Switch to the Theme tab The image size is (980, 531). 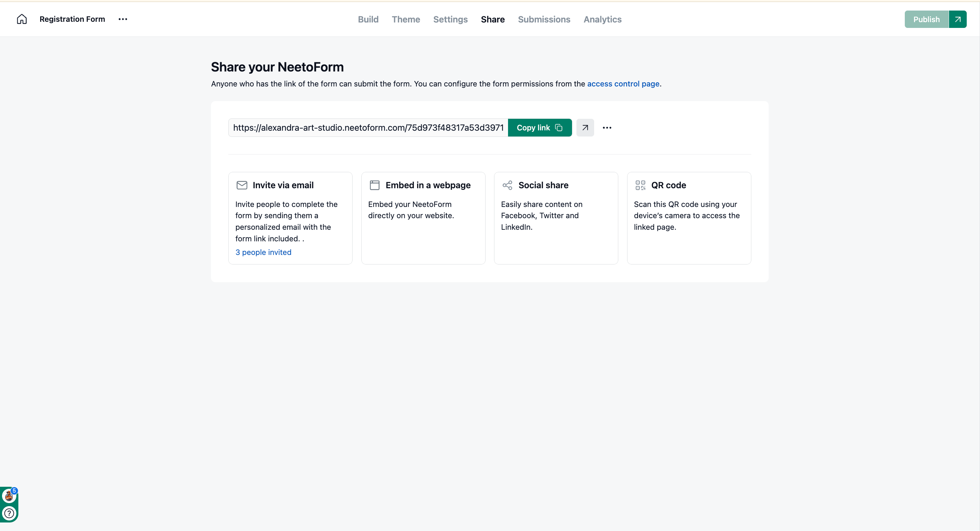point(406,19)
